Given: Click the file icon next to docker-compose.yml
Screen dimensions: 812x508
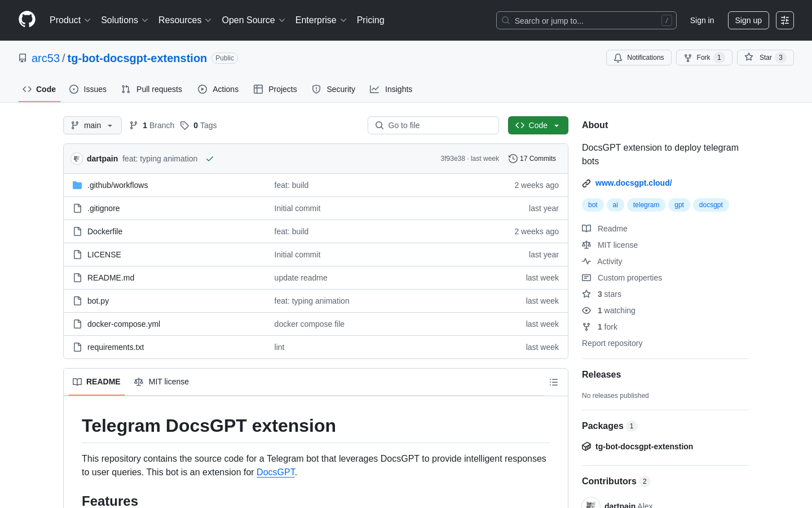Looking at the screenshot, I should (77, 324).
